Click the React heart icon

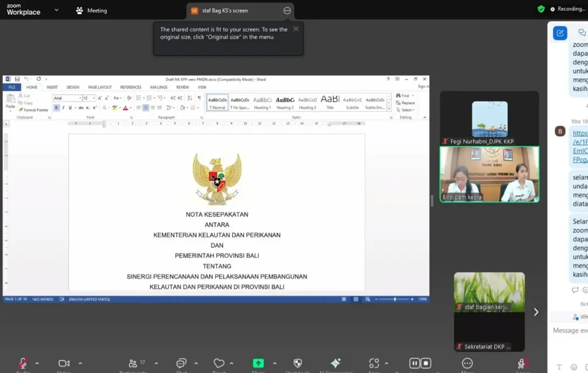tap(219, 363)
